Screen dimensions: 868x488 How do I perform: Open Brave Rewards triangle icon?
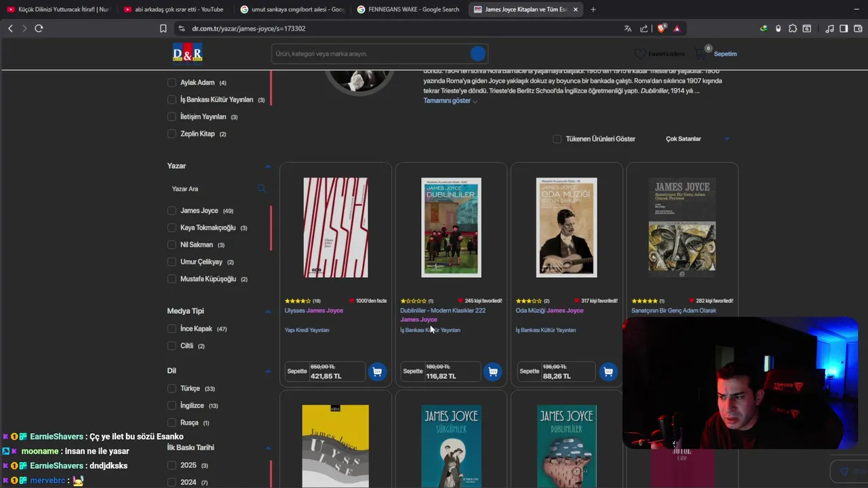(x=677, y=28)
